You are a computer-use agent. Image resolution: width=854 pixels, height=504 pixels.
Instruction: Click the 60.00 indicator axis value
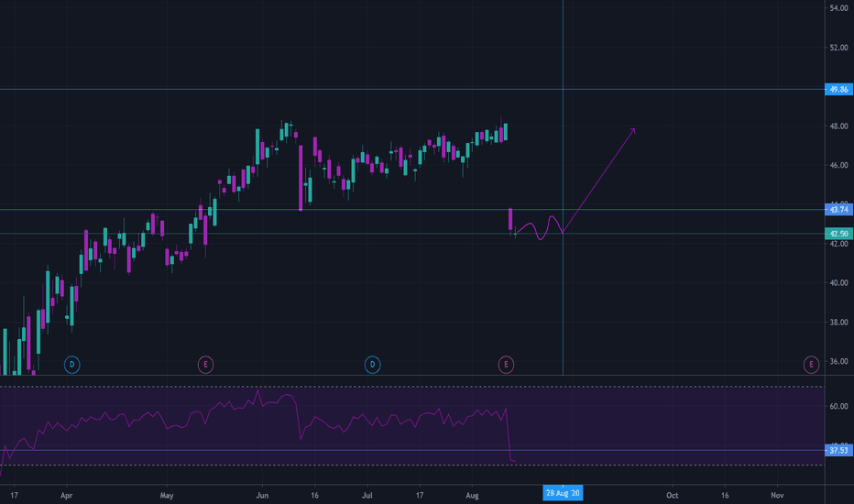point(838,407)
